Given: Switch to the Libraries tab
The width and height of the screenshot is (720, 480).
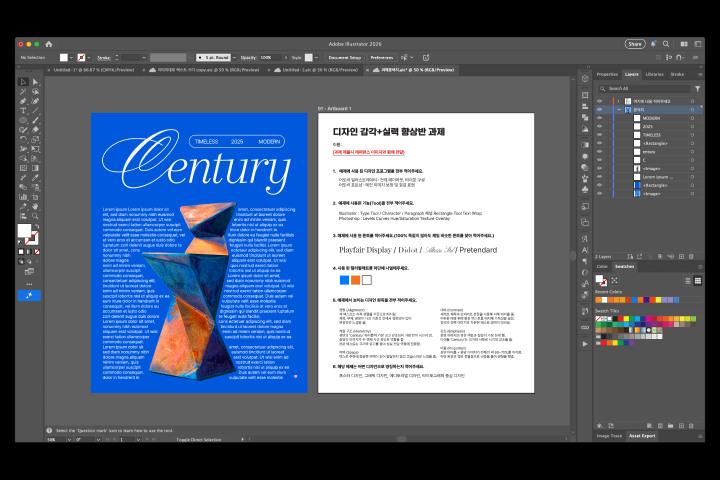Looking at the screenshot, I should pyautogui.click(x=654, y=74).
